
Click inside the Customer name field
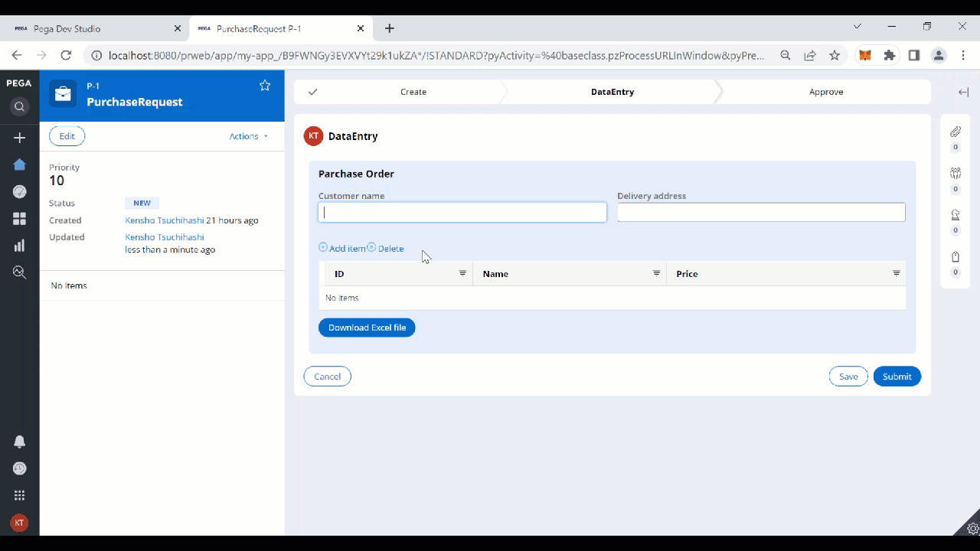pyautogui.click(x=462, y=212)
